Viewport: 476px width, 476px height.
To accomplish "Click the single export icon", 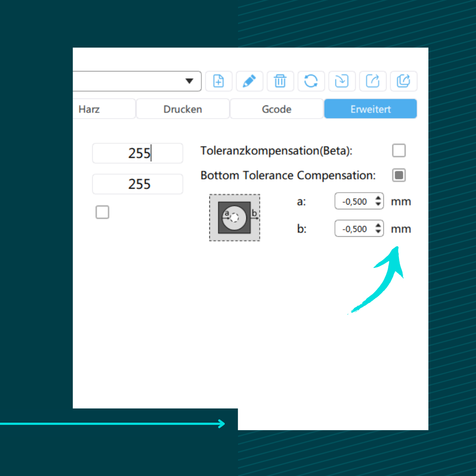I will click(373, 81).
